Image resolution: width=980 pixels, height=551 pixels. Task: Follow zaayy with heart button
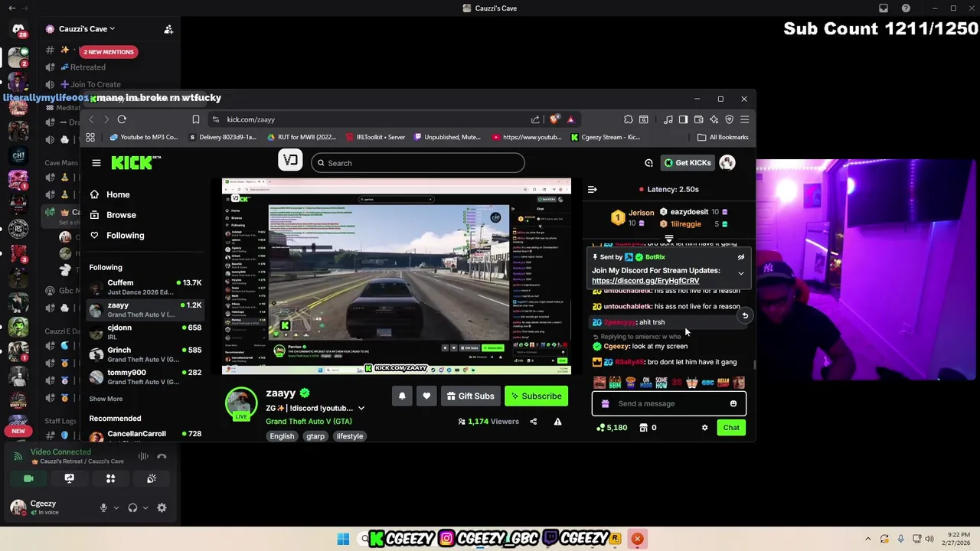coord(426,396)
